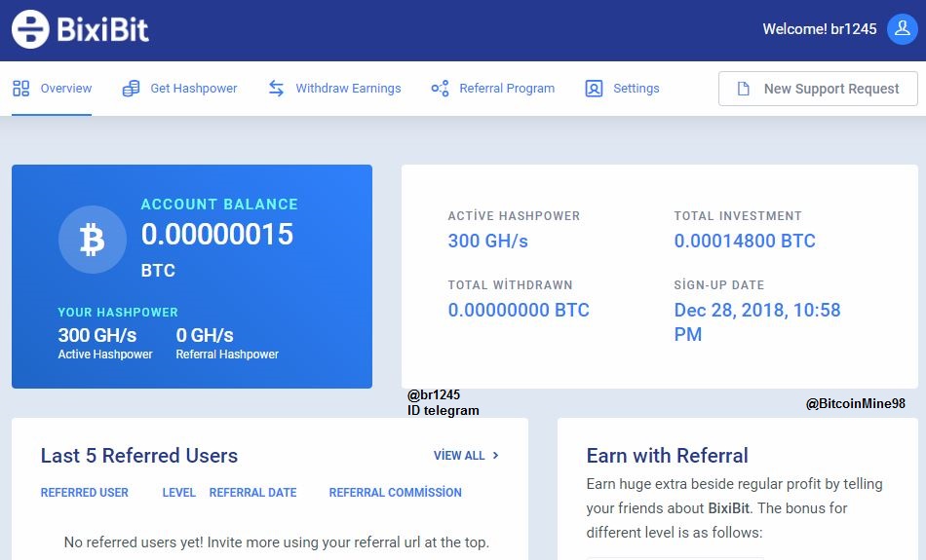Viewport: 926px width, 560px height.
Task: Click the Active Hashpower label in blue card
Action: (x=105, y=355)
